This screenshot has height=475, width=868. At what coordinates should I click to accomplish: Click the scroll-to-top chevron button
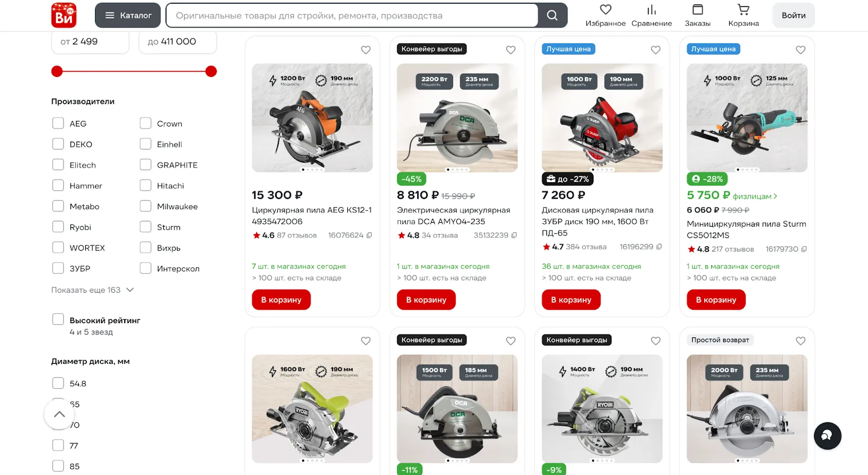tap(59, 414)
